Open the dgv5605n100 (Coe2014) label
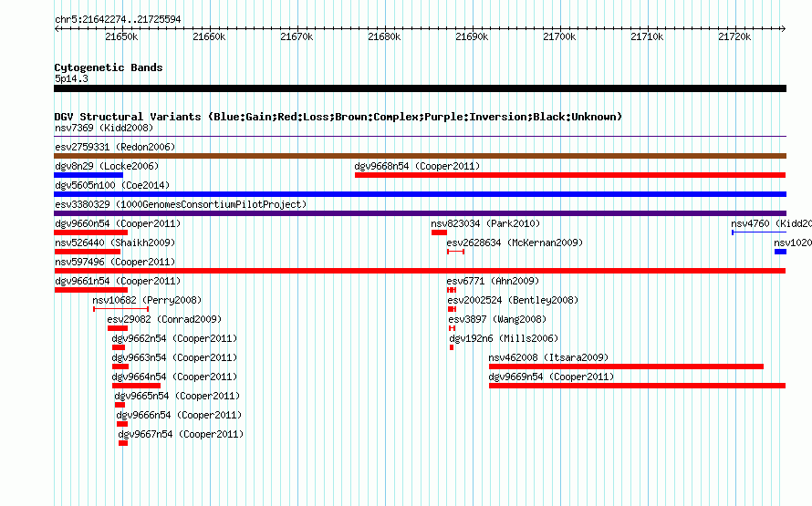The width and height of the screenshot is (812, 506). pyautogui.click(x=112, y=185)
